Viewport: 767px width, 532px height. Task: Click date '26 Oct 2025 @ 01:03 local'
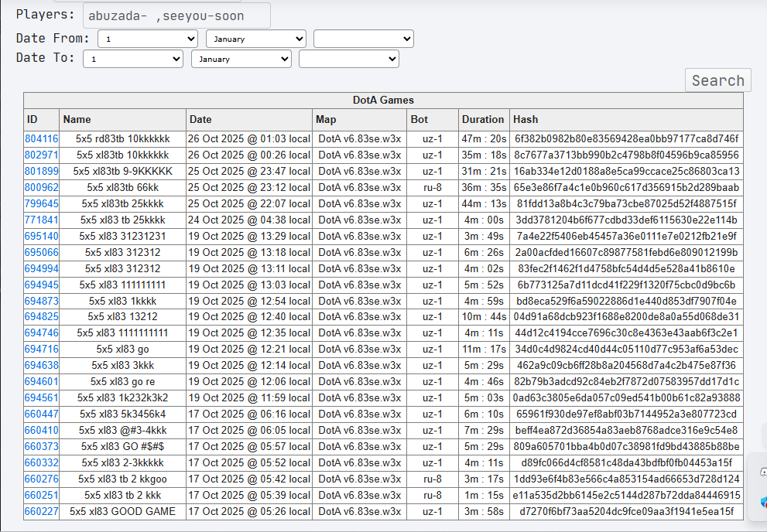[x=249, y=138]
